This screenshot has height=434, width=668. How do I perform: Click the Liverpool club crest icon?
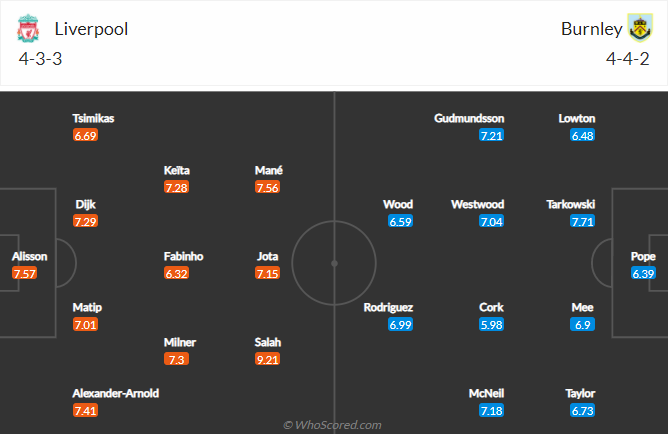(27, 29)
